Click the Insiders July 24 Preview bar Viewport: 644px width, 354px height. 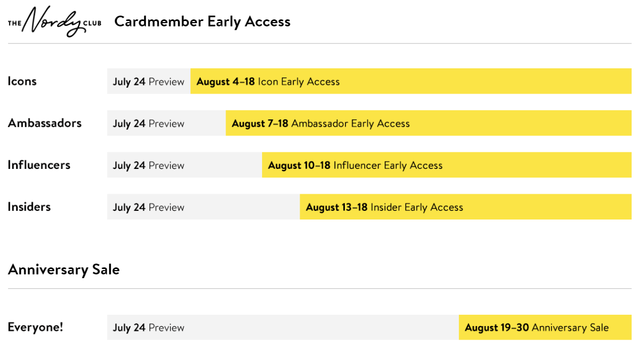[203, 207]
